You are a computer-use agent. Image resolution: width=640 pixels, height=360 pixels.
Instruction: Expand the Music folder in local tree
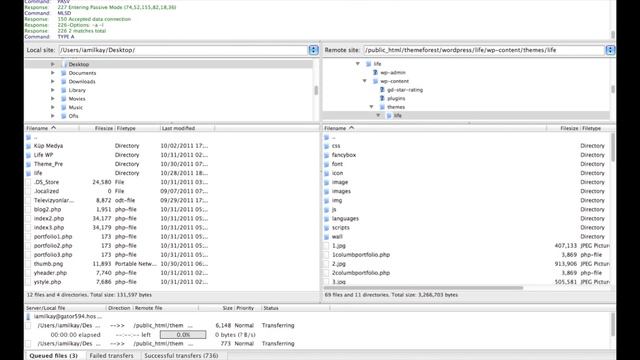tap(53, 107)
